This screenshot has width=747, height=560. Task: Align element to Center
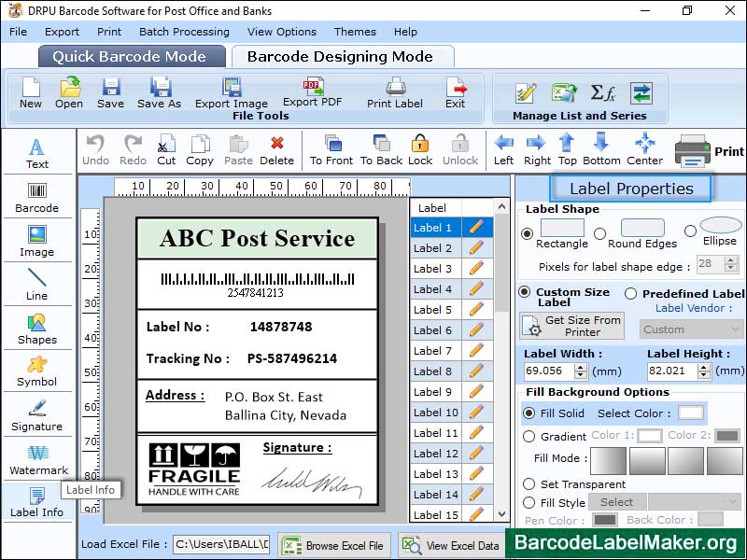tap(644, 150)
